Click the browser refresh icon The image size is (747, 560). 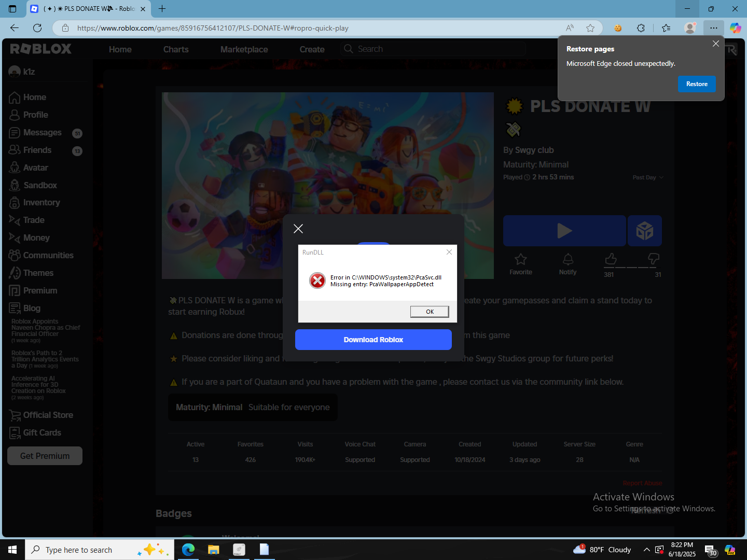[x=37, y=28]
